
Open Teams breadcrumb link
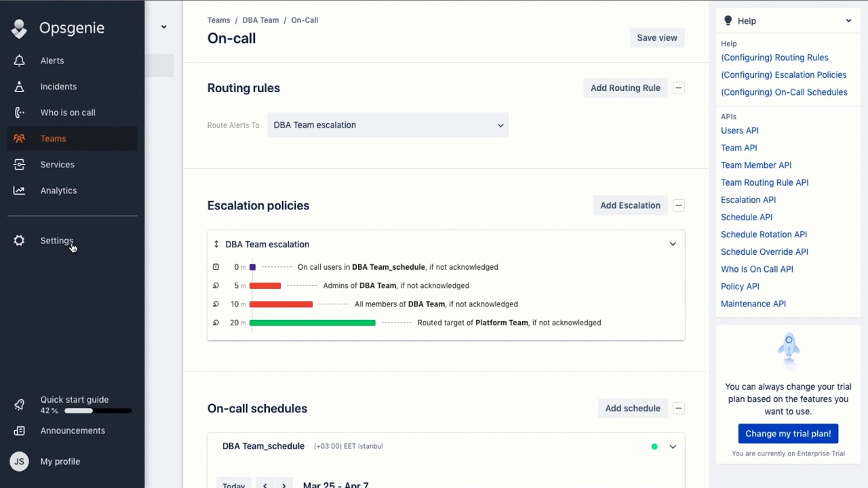(218, 20)
